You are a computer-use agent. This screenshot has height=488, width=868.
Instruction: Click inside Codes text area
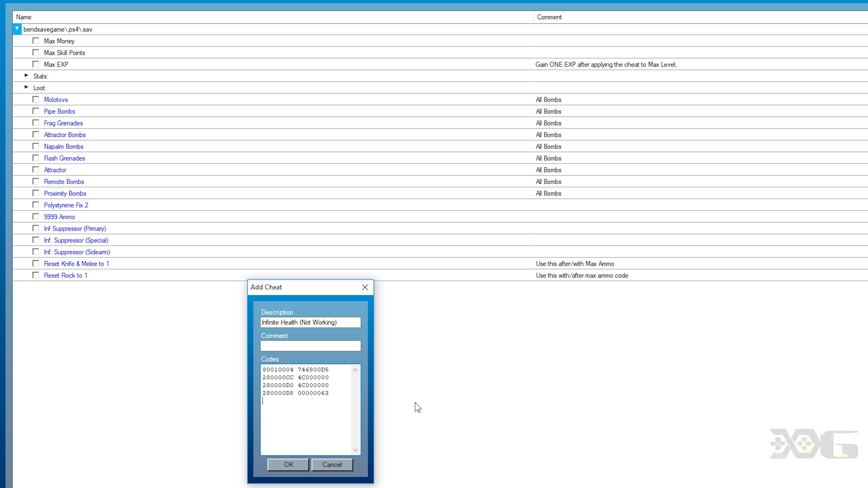tap(310, 408)
